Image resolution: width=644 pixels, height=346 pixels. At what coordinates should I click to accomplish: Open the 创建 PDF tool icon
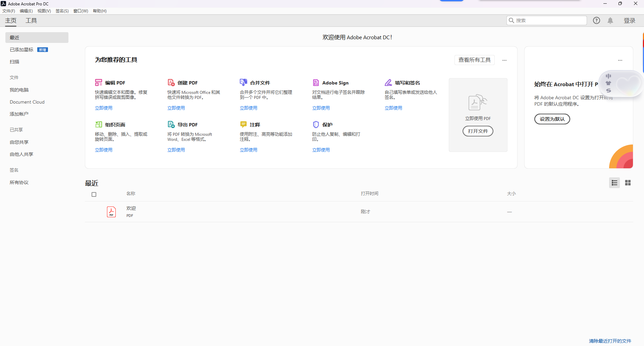click(x=171, y=82)
